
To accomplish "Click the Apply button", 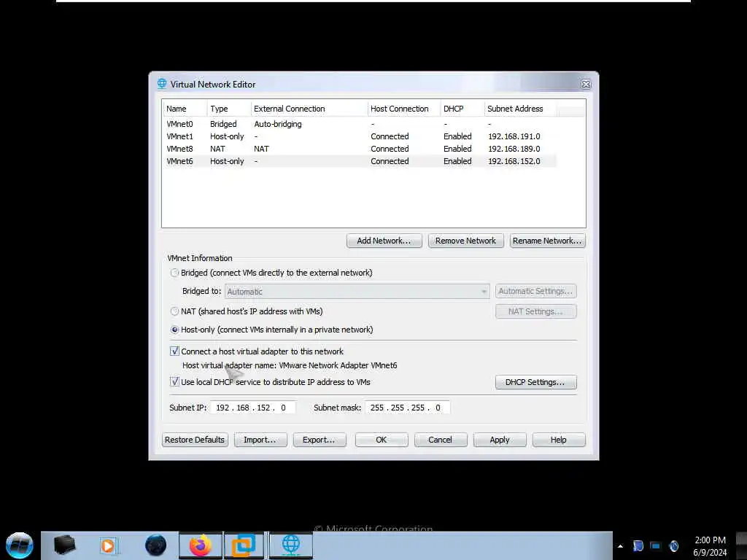I will tap(500, 440).
